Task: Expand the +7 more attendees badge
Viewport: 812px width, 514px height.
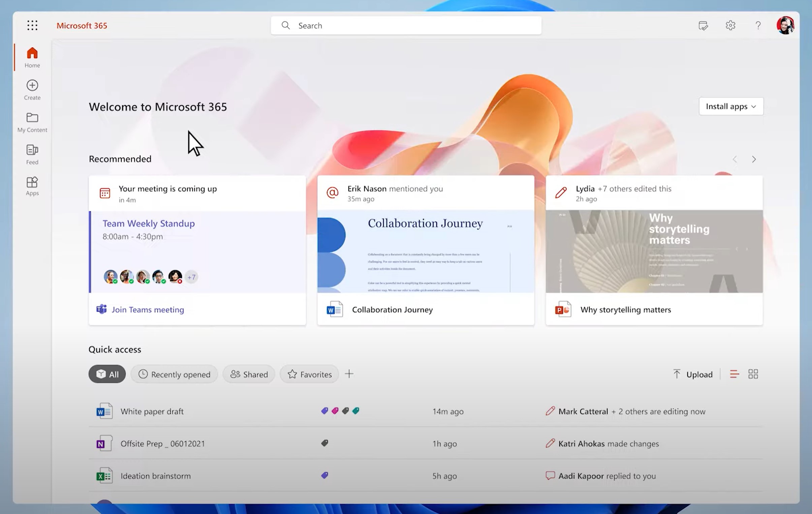Action: pos(191,277)
